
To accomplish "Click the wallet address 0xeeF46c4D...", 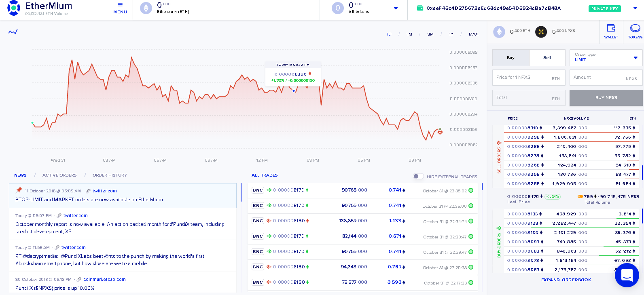I will [x=494, y=8].
